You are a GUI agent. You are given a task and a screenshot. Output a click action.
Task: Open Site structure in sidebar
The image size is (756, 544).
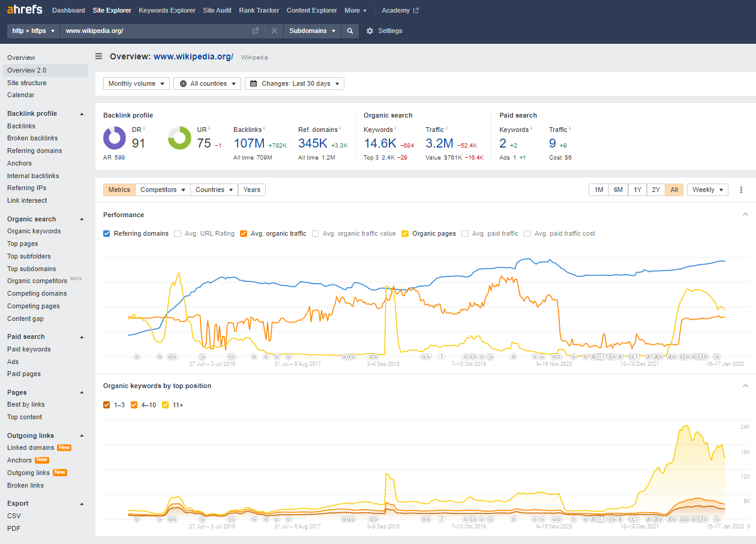(26, 83)
